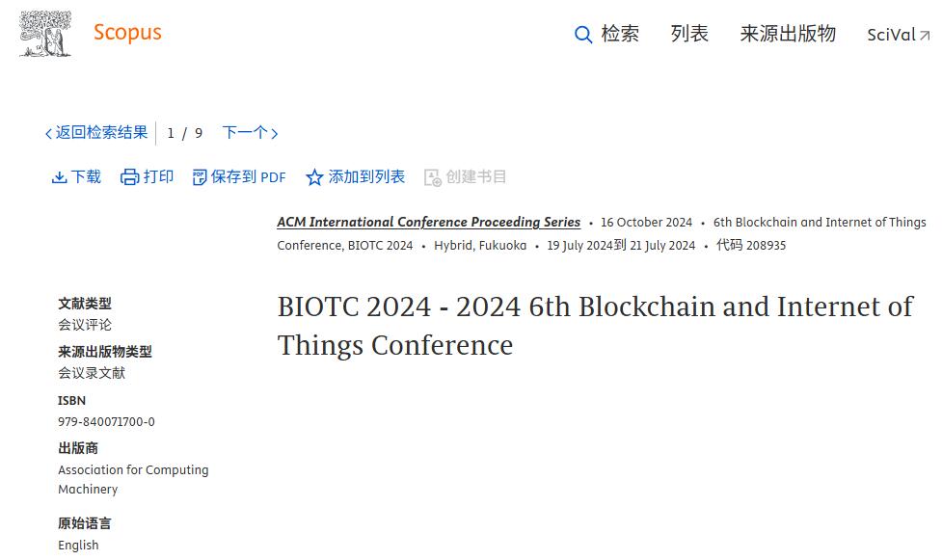Click the next chevron after 下一个
This screenshot has height=560, width=942.
(275, 133)
